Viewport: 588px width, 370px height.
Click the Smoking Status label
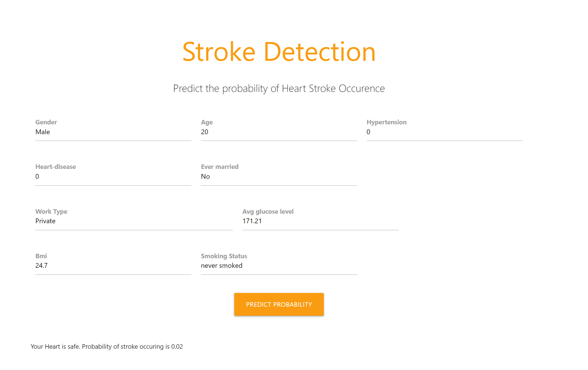[x=224, y=256]
